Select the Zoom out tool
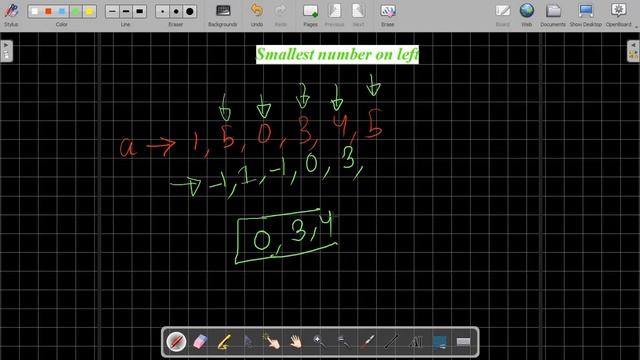The height and width of the screenshot is (360, 640). click(x=343, y=342)
